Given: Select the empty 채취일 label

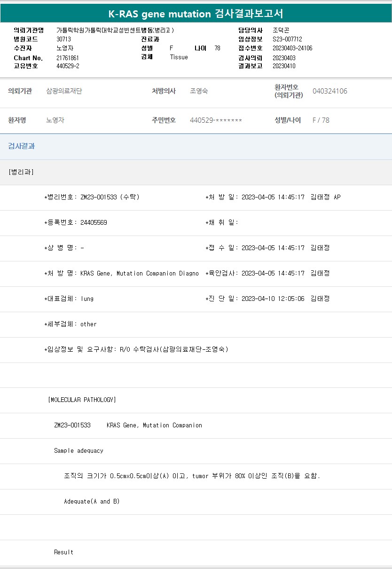Looking at the screenshot, I should (222, 222).
